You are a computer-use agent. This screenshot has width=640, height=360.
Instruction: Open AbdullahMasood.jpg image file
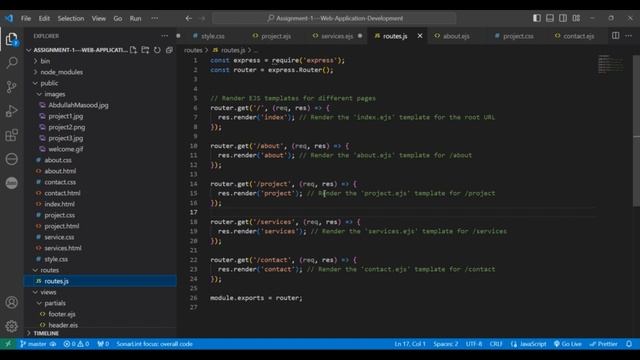coord(78,105)
